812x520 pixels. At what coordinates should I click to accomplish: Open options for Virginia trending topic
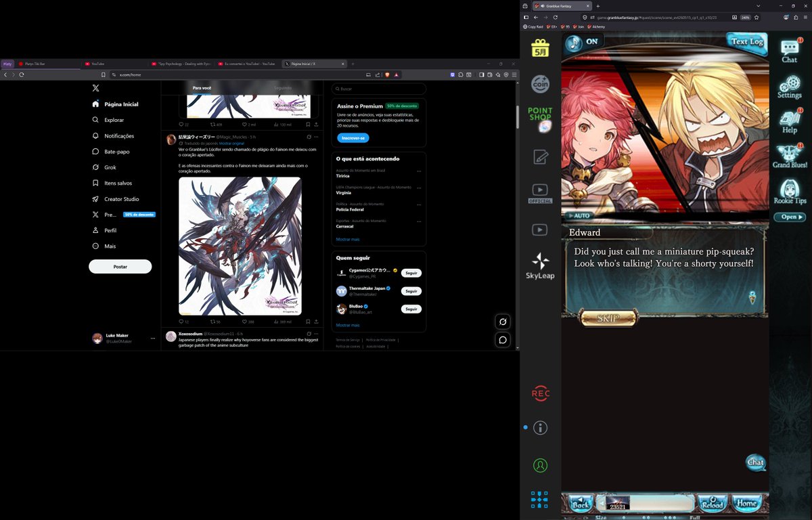tap(420, 188)
